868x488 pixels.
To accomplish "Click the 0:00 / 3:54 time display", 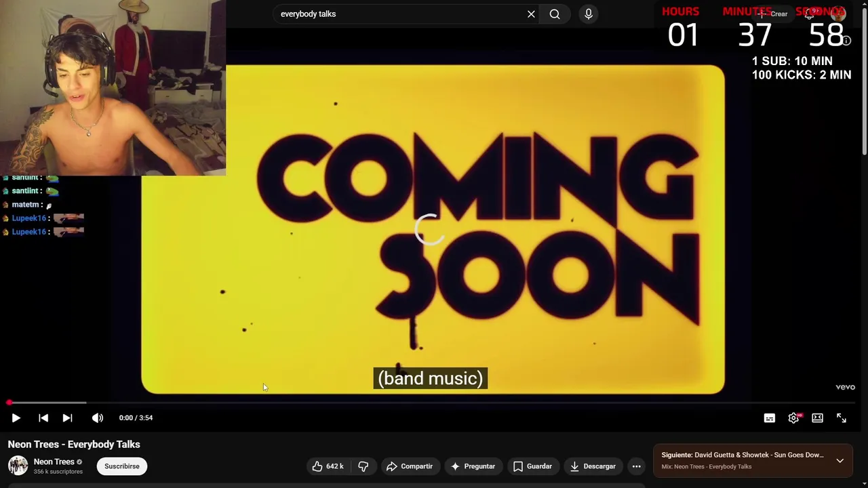I will (136, 418).
